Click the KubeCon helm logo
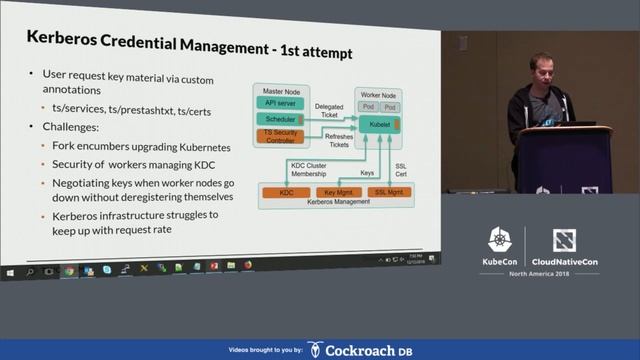Viewport: 640px width, 360px height. coord(500,239)
